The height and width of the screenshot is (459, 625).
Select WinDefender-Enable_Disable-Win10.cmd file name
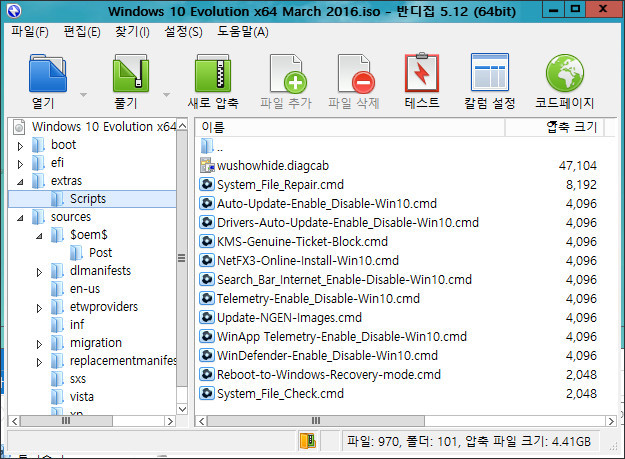[x=327, y=355]
